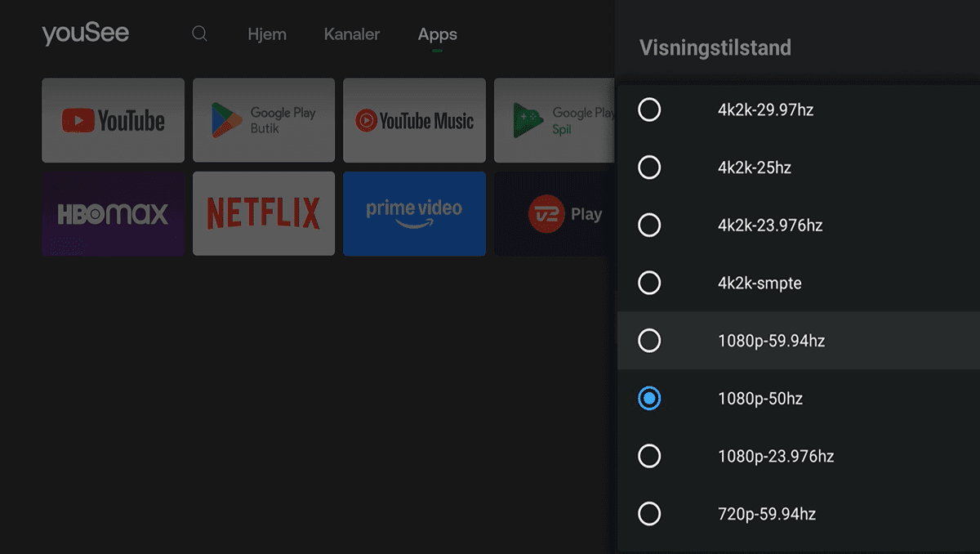
Task: Click the 4k2k-23.976hz label text
Action: coord(770,226)
